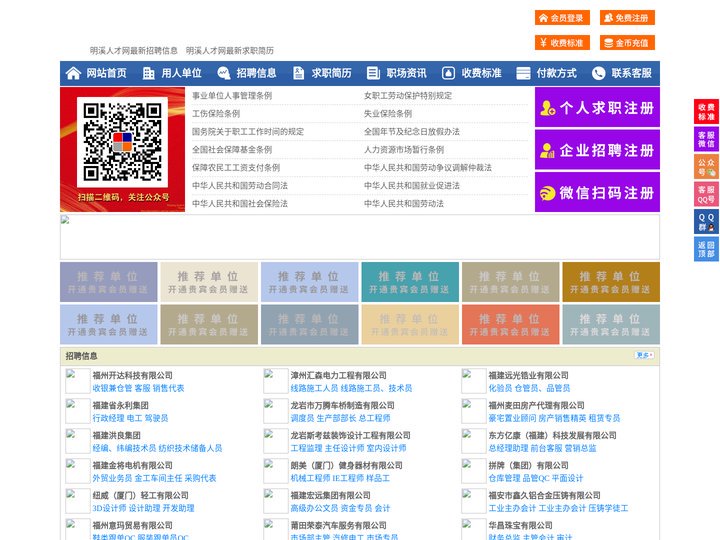Click 化验员 job link
This screenshot has height=540, width=720.
pyautogui.click(x=500, y=388)
